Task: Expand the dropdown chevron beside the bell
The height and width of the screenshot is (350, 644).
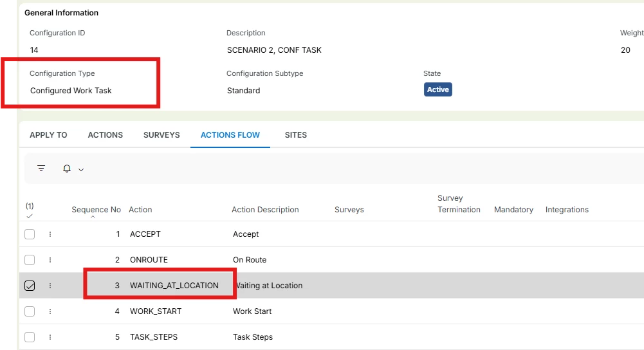Action: pos(81,169)
